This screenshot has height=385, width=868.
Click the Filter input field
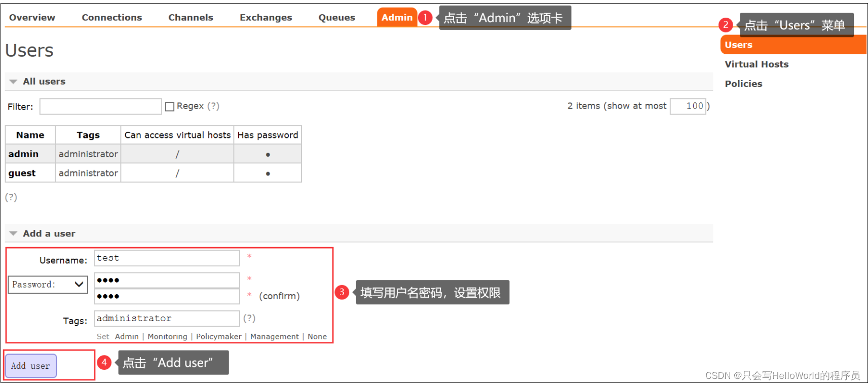(x=101, y=107)
